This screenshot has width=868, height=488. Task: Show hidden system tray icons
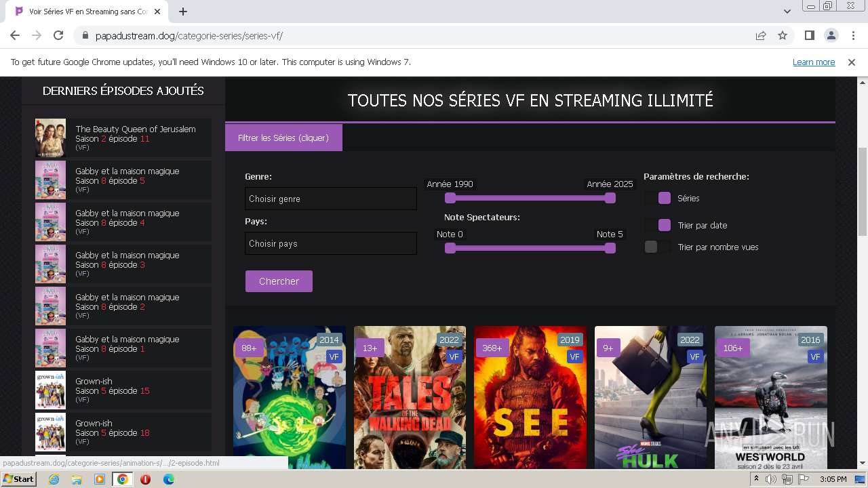(x=757, y=479)
